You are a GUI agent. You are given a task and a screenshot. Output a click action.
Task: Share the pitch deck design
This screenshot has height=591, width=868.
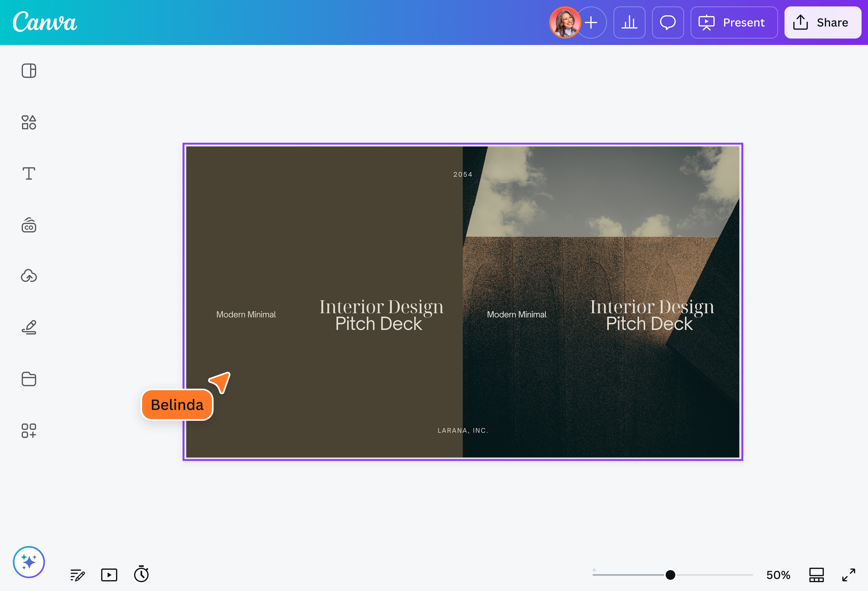pyautogui.click(x=822, y=23)
